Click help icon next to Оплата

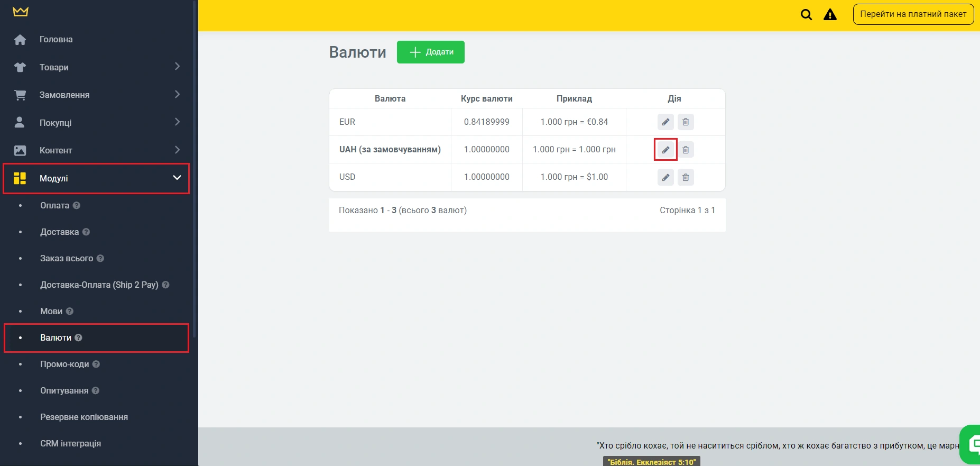point(77,205)
